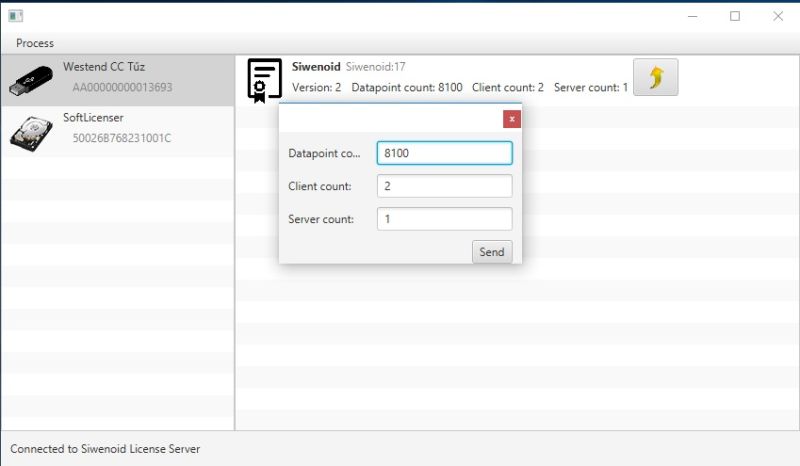Click the Server count: label in dialog
The image size is (800, 466).
(321, 219)
